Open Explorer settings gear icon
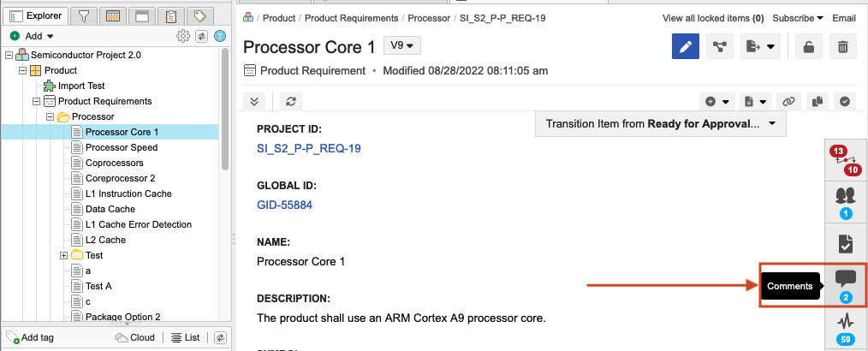This screenshot has width=868, height=351. click(182, 36)
